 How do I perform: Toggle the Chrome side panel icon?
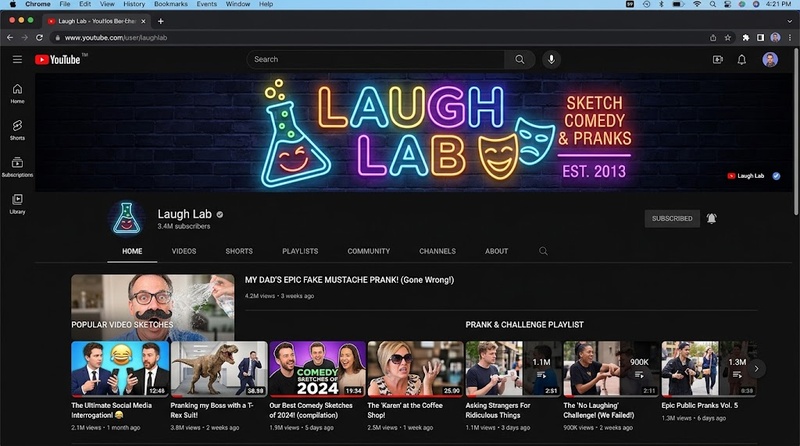pos(760,38)
